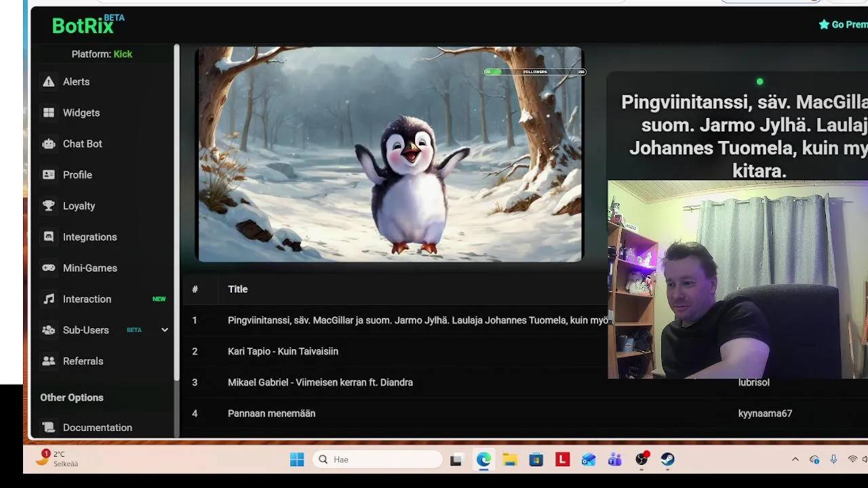This screenshot has height=488, width=868.
Task: Open the Documentation icon
Action: click(49, 428)
